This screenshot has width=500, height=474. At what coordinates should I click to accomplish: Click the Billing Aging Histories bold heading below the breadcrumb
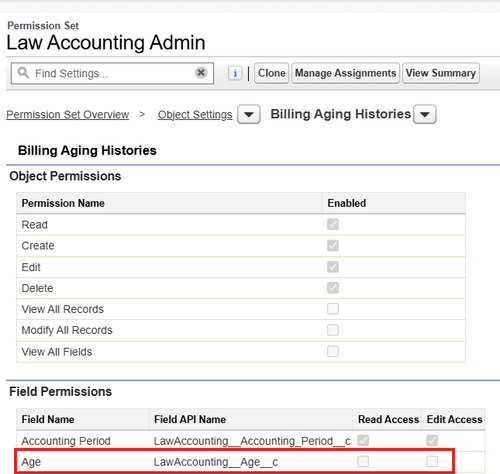(x=87, y=150)
